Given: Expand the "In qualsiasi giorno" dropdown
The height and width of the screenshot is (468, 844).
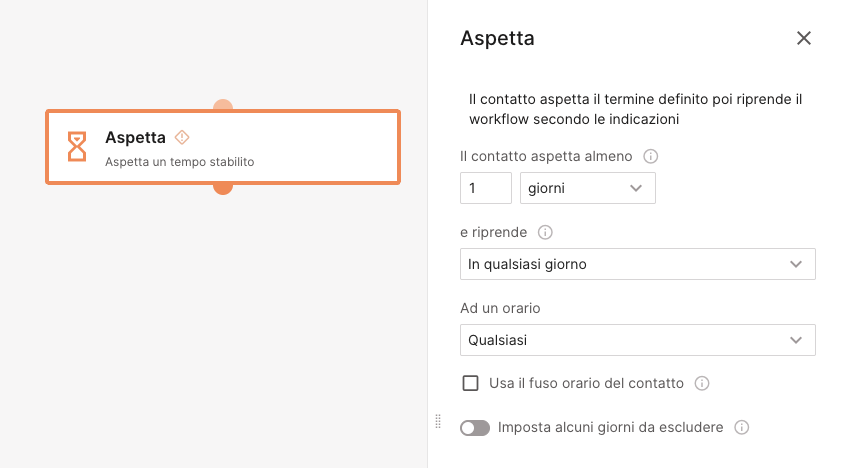Looking at the screenshot, I should coord(637,264).
